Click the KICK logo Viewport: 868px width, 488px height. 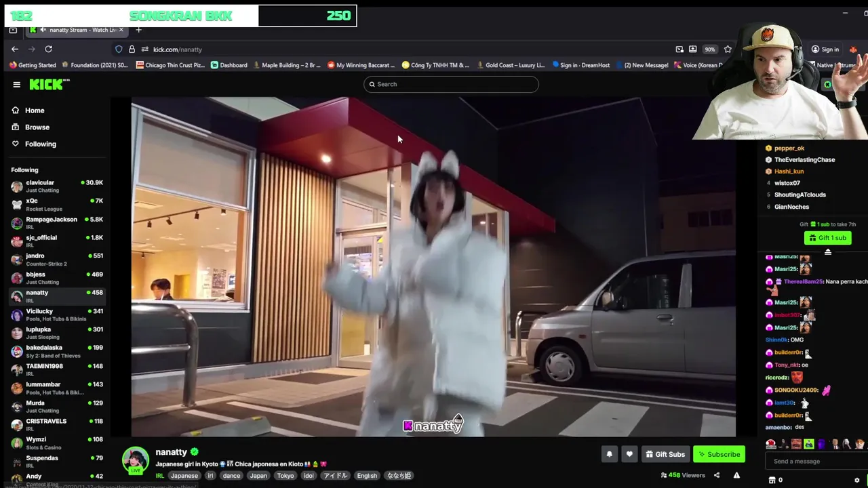pyautogui.click(x=49, y=84)
